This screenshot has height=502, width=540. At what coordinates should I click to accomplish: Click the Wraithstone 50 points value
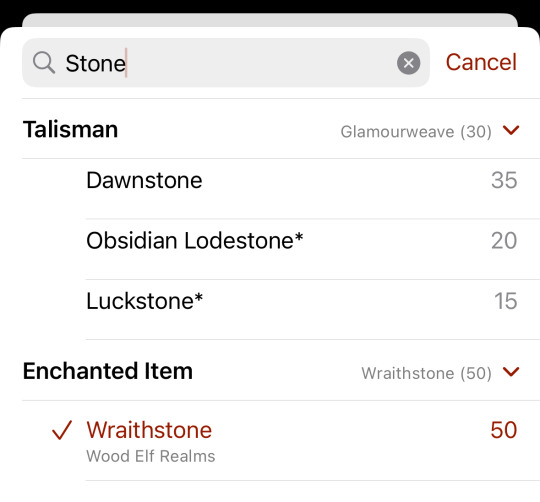pyautogui.click(x=503, y=430)
